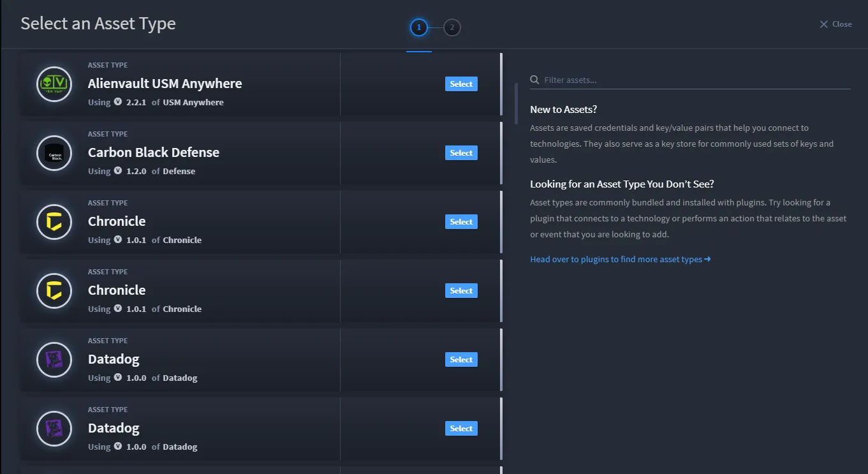Focus the Filter assets search field
This screenshot has height=474, width=868.
click(x=690, y=80)
